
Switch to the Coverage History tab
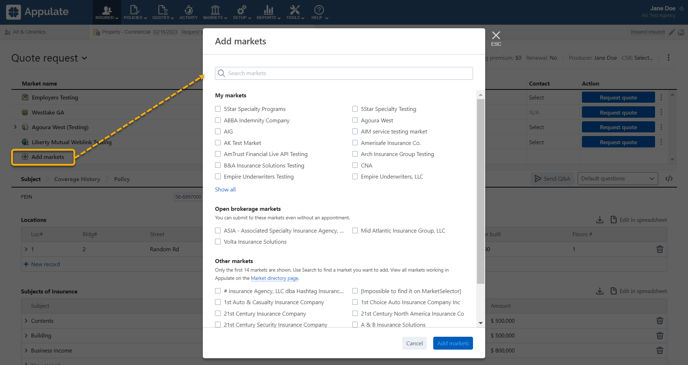point(77,179)
